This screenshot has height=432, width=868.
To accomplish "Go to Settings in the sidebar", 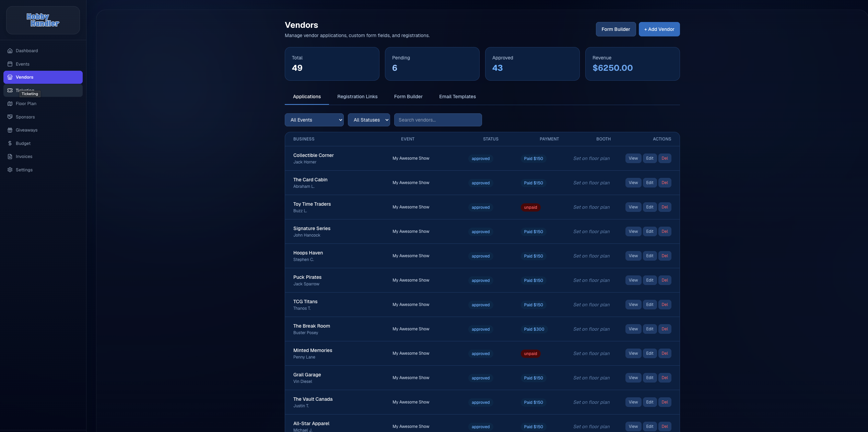I will coord(43,170).
